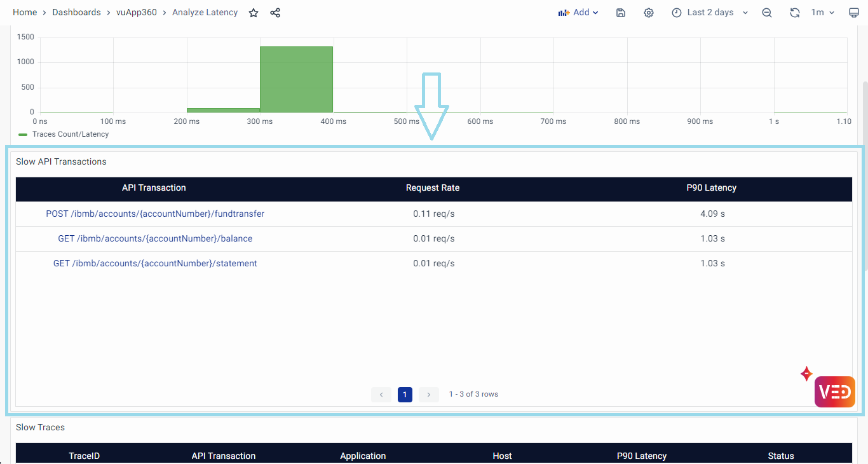
Task: Open dashboard settings gear
Action: click(648, 13)
